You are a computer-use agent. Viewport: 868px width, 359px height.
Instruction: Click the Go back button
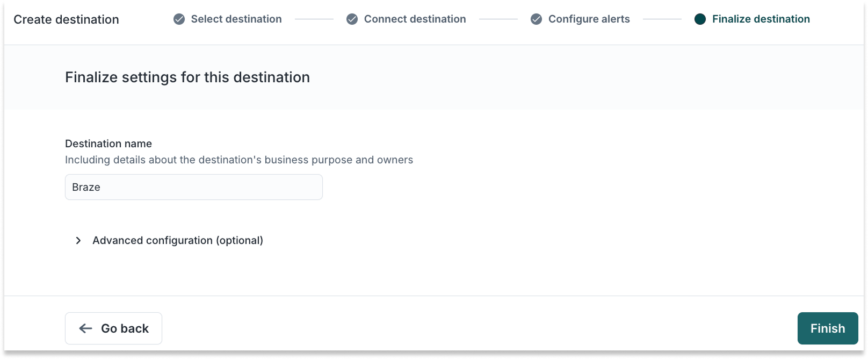113,328
